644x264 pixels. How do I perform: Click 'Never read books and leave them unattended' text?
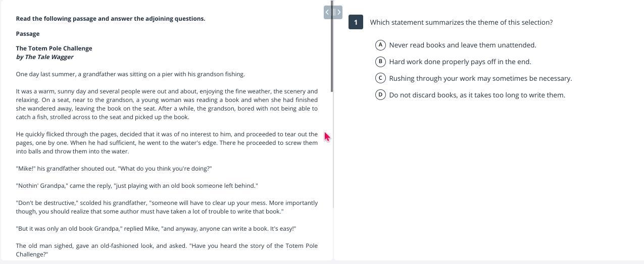click(462, 45)
